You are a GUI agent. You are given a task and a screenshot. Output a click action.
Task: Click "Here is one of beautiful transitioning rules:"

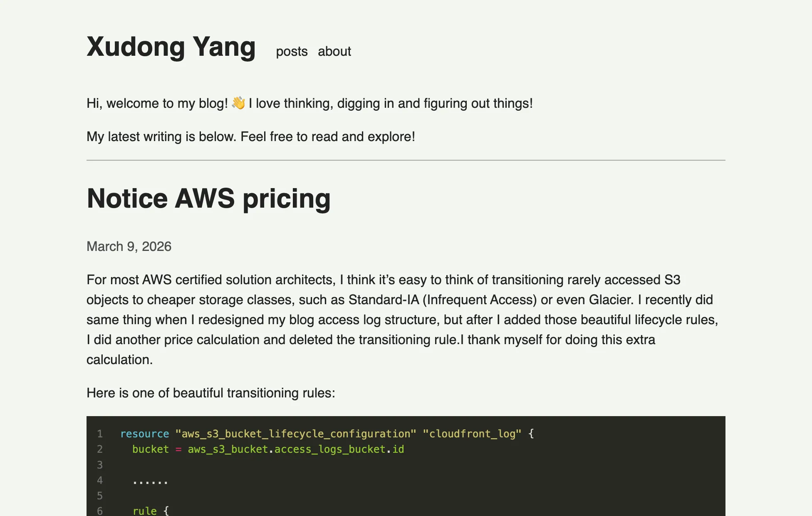pos(210,393)
